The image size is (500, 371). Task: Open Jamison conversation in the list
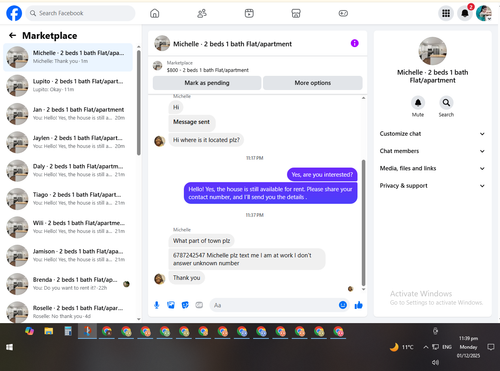[x=68, y=255]
